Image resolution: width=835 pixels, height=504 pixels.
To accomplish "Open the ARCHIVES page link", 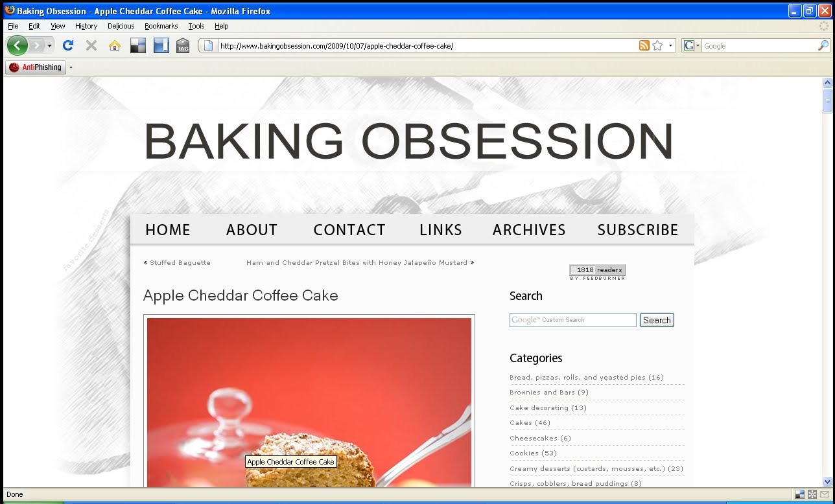I will click(529, 230).
